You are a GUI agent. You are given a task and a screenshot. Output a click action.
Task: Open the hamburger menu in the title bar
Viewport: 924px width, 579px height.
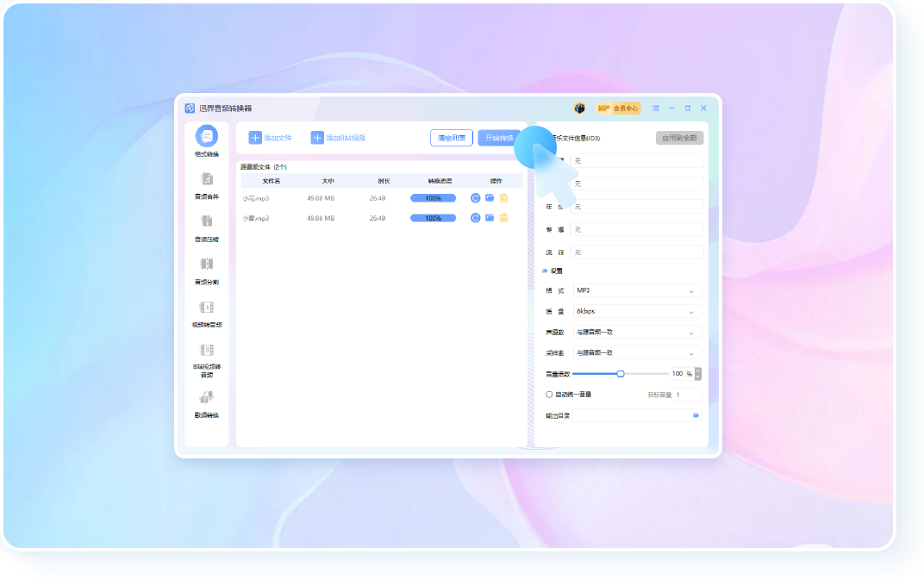coord(656,109)
